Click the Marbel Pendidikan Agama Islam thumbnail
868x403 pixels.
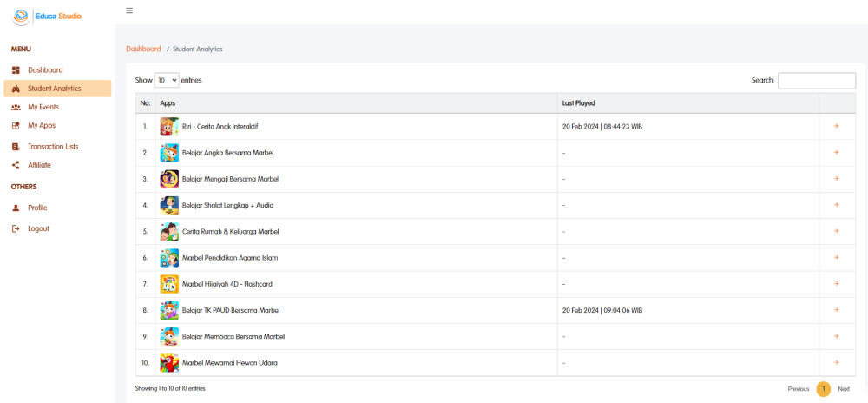click(x=169, y=258)
